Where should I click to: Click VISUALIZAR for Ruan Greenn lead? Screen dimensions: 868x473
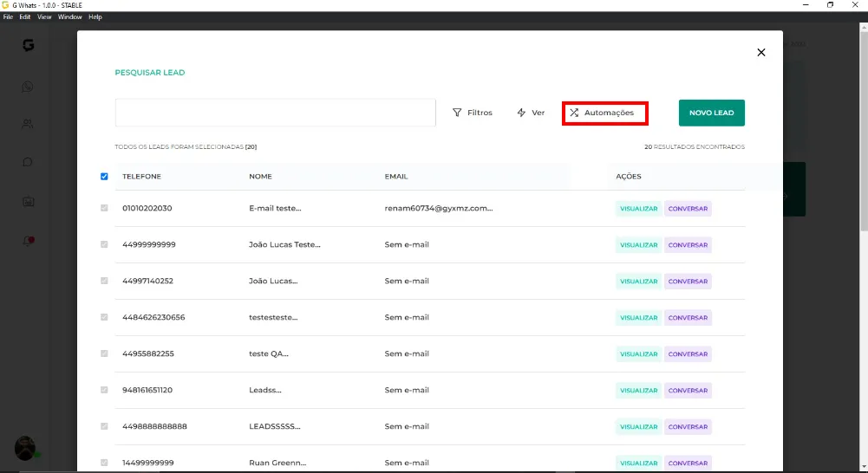click(x=638, y=463)
